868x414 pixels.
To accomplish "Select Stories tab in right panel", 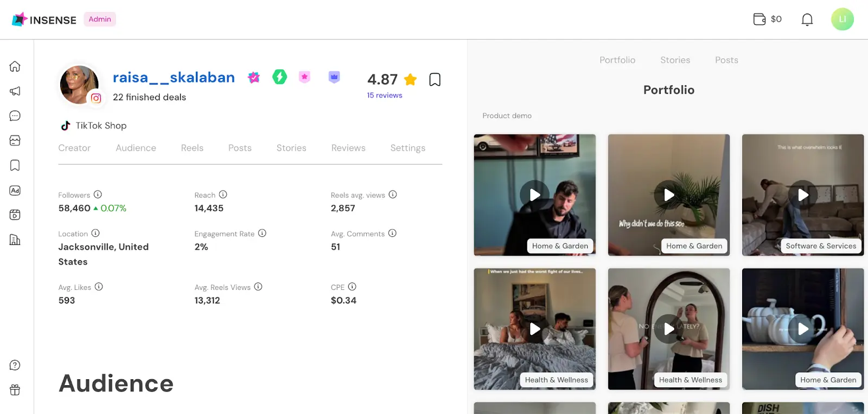I will 675,60.
